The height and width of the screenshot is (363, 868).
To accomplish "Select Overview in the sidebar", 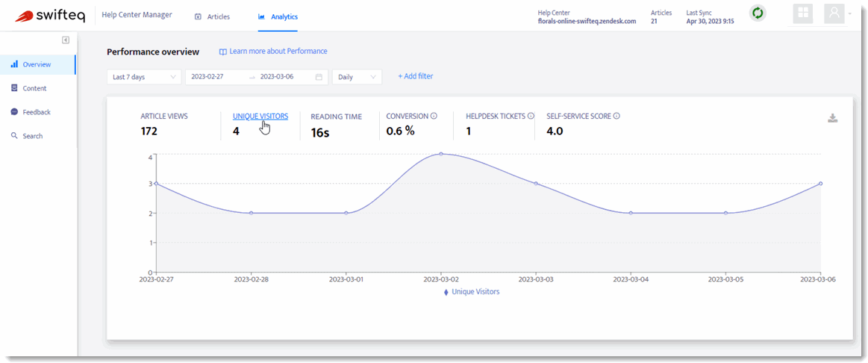I will (x=38, y=64).
